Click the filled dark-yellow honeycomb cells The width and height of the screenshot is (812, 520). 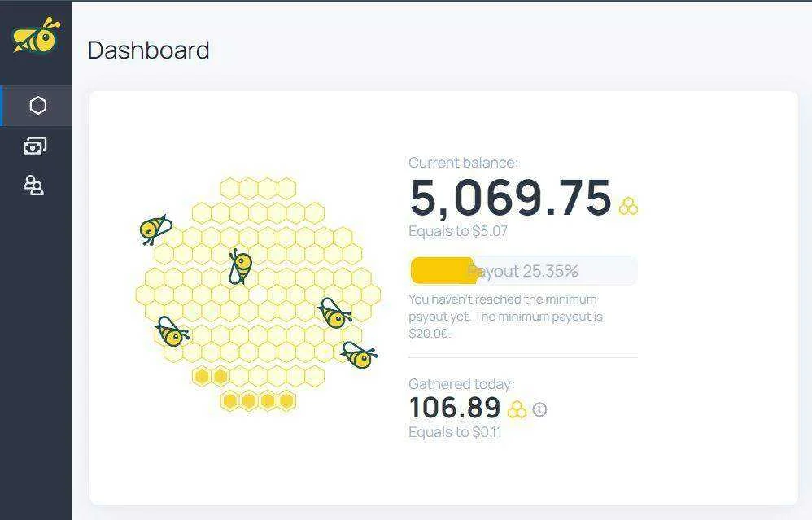[244, 390]
